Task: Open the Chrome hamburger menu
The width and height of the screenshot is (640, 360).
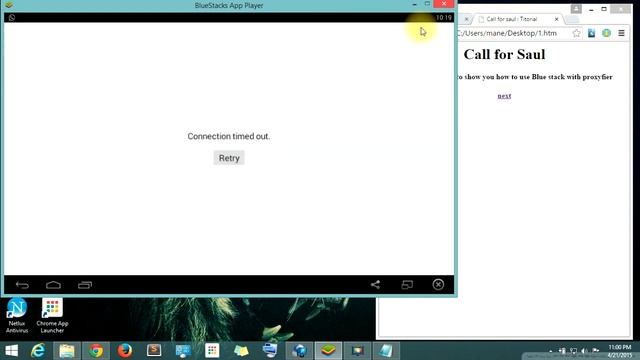Action: [621, 33]
